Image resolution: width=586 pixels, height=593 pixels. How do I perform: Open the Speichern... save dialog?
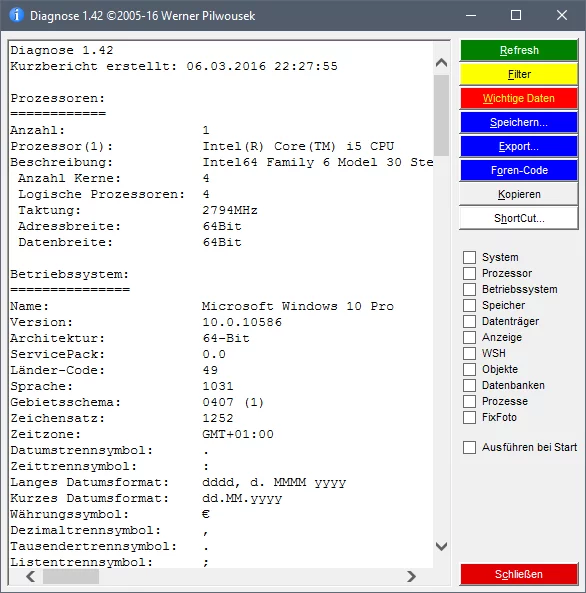(x=519, y=122)
